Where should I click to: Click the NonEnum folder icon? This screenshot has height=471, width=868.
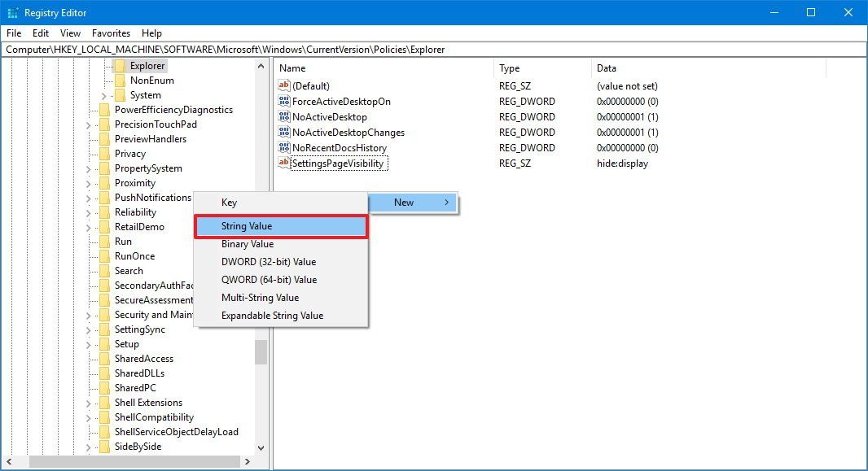120,81
